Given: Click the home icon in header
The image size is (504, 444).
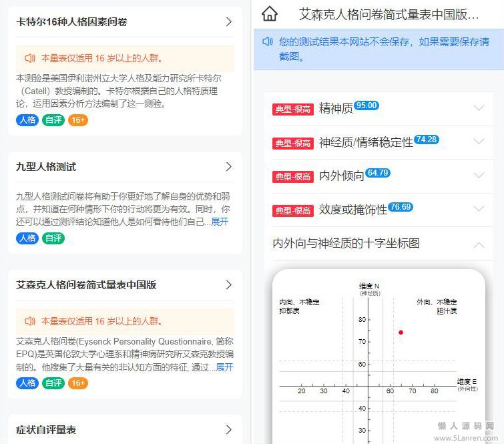Looking at the screenshot, I should click(269, 14).
